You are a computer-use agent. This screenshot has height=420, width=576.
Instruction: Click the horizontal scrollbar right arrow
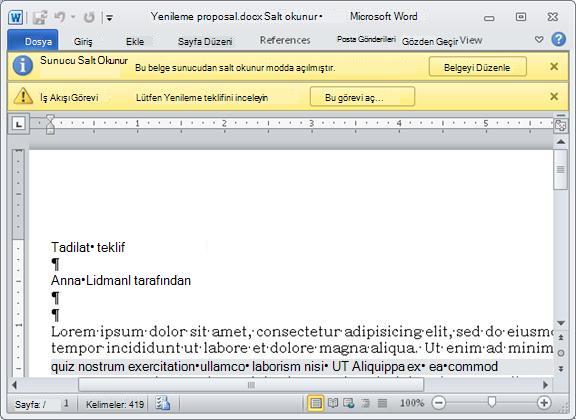[x=545, y=385]
